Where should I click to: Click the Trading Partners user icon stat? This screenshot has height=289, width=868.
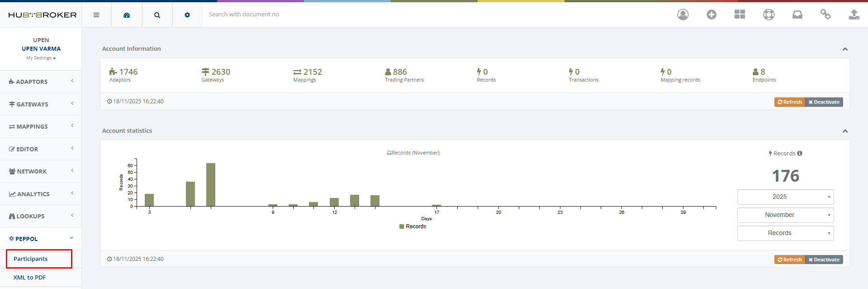388,72
